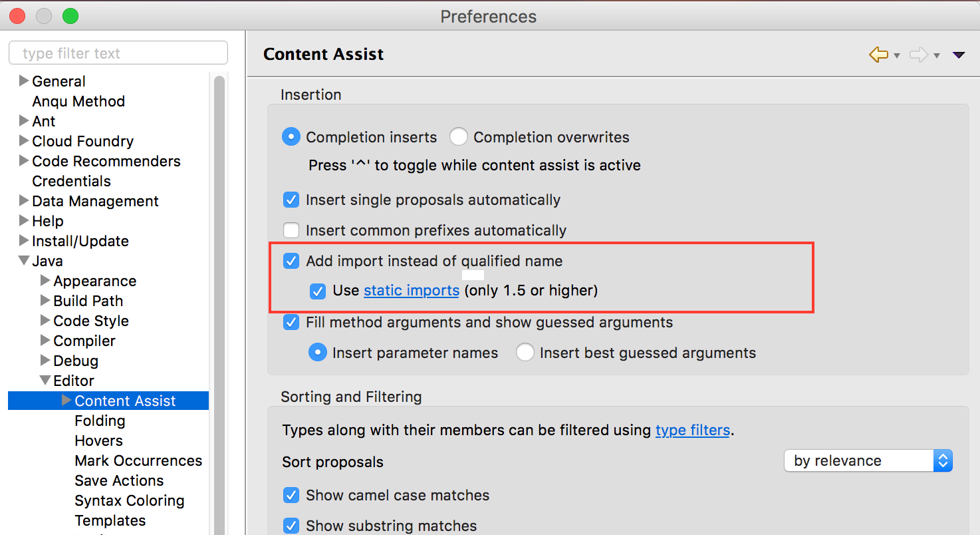Image resolution: width=980 pixels, height=535 pixels.
Task: Select 'Folding' in the sidebar tree
Action: click(100, 421)
